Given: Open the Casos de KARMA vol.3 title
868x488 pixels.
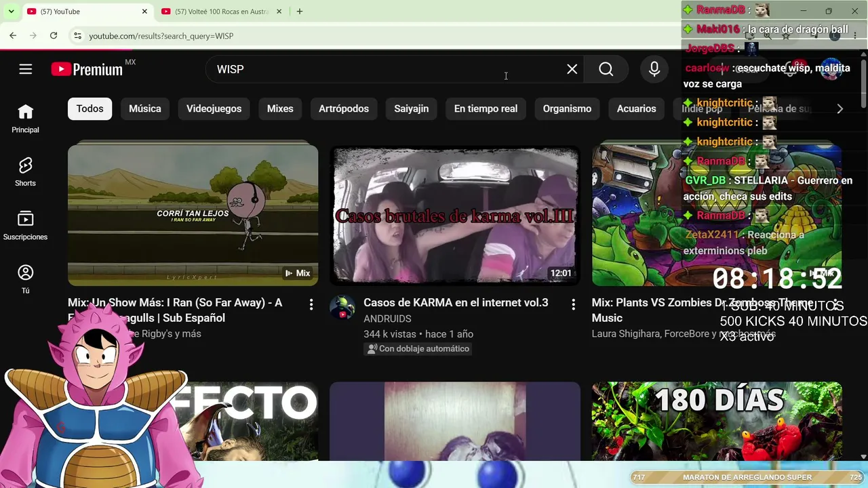Looking at the screenshot, I should pyautogui.click(x=456, y=303).
